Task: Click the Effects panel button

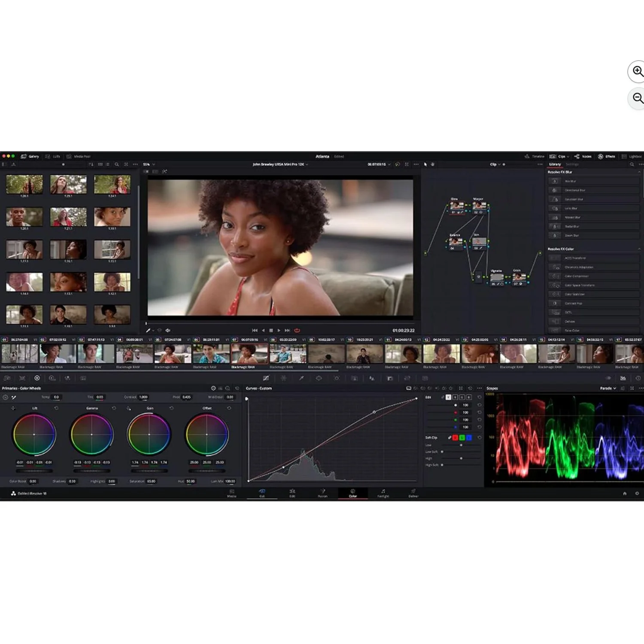Action: coord(606,156)
